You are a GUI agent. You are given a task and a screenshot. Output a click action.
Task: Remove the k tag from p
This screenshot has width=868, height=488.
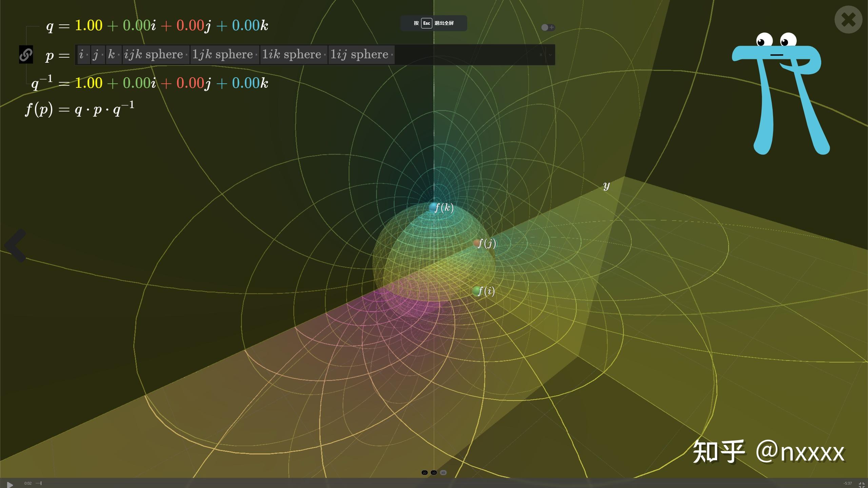[x=119, y=55]
